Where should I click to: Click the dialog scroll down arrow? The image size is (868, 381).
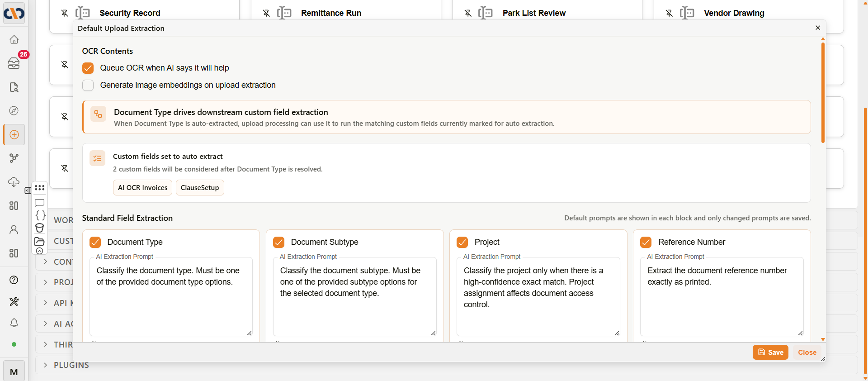(823, 339)
